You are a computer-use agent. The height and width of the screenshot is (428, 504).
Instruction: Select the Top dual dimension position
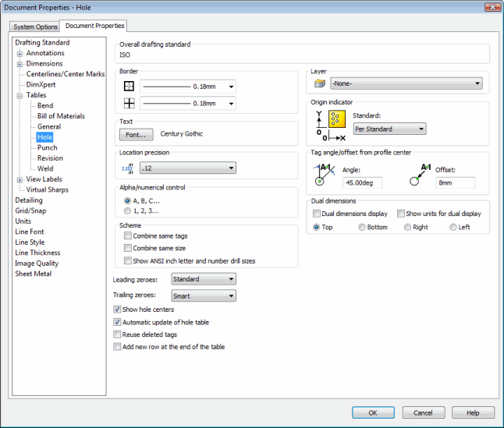coord(316,227)
